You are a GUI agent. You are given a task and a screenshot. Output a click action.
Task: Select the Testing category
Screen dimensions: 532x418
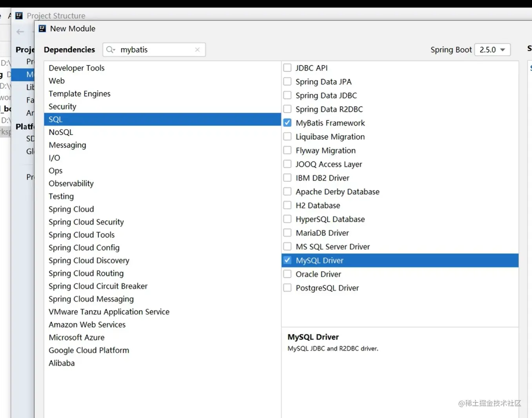[x=163, y=196]
